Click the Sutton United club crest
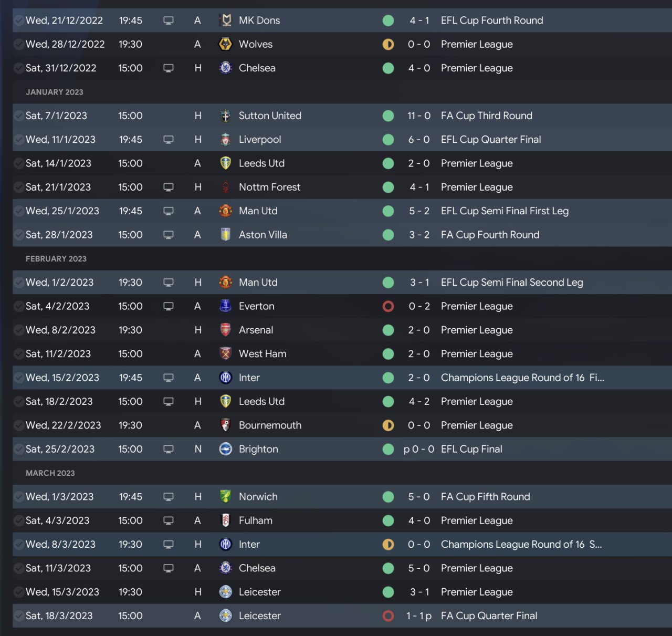The image size is (672, 636). (x=226, y=116)
